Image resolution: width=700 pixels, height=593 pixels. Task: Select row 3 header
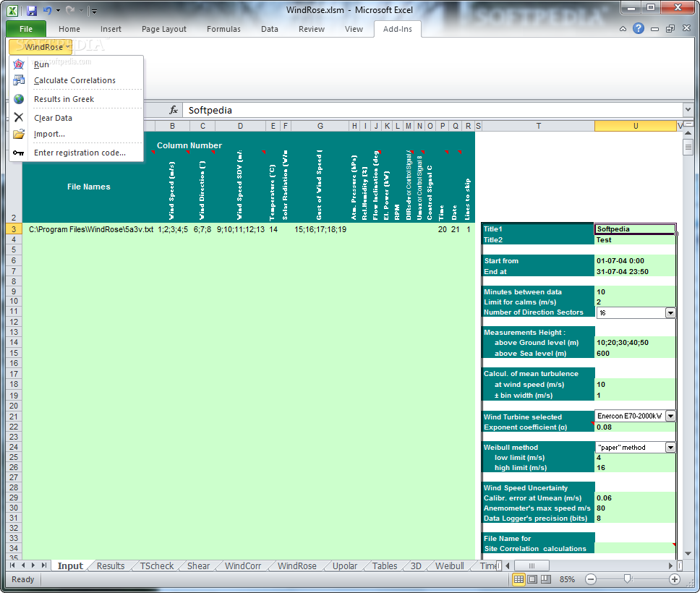pos(14,229)
